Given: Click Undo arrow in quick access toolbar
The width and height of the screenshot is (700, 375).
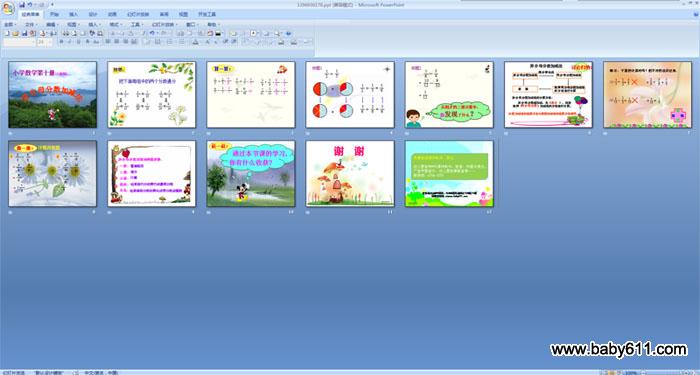Looking at the screenshot, I should tap(30, 4).
